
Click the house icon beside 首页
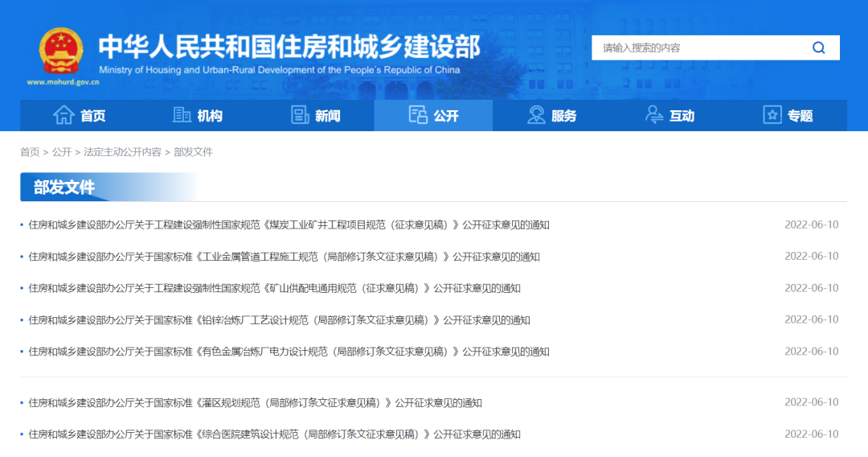pos(63,115)
